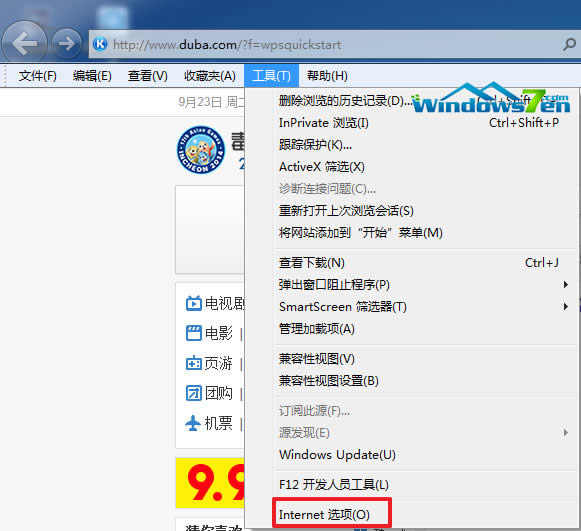The width and height of the screenshot is (581, 531).
Task: Click the 电影 link on the page
Action: [219, 333]
